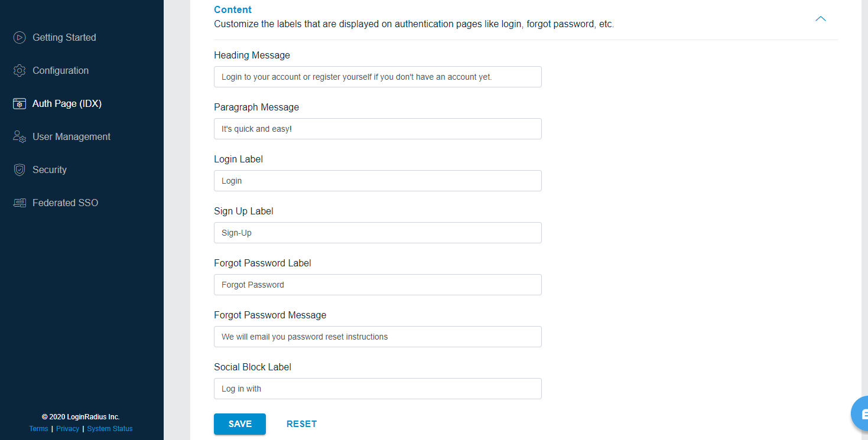This screenshot has height=440, width=868.
Task: Navigate to the Security sidebar section
Action: 50,170
